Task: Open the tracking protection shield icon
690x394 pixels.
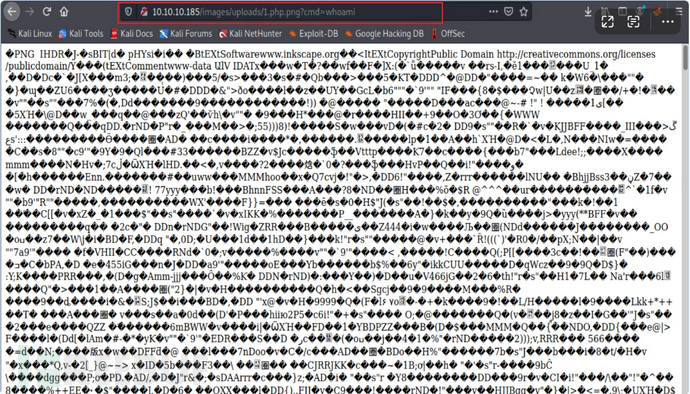Action: tap(128, 12)
